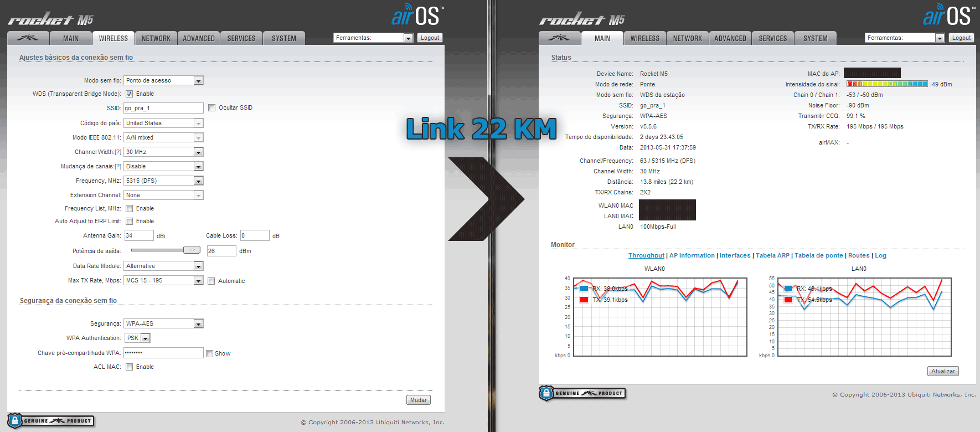Screen dimensions: 980x432
Task: Open the Extension Channel dropdown
Action: 163,195
